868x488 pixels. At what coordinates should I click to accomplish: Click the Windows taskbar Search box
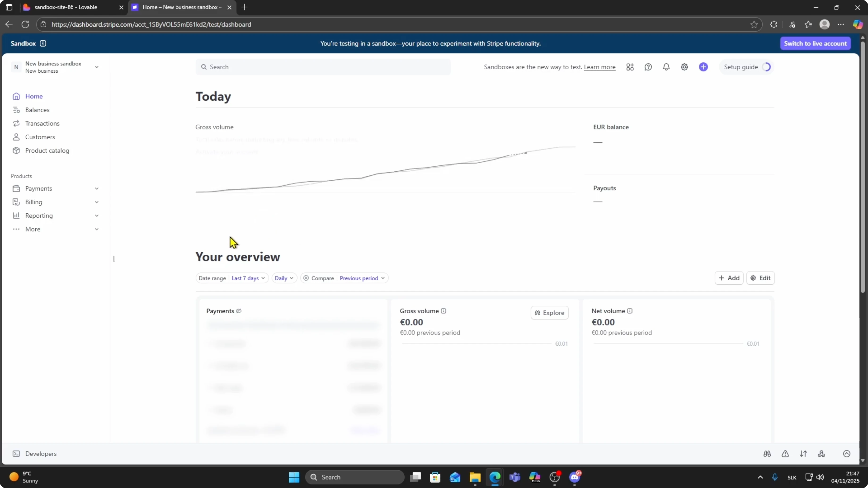point(355,477)
